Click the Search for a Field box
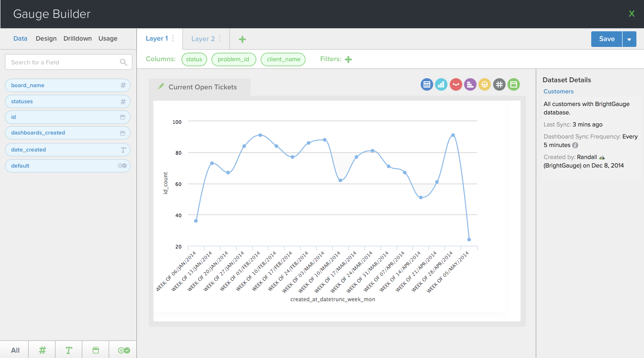Screen dimensions: 644x358 click(68, 62)
